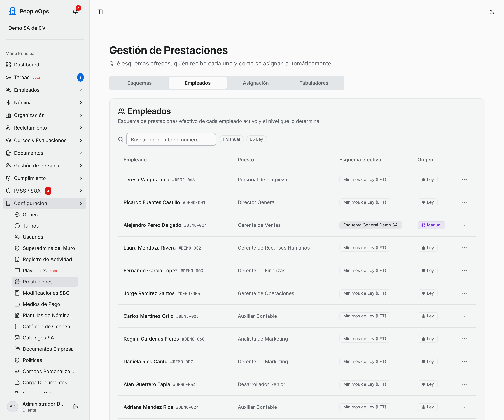Open the notifications bell
This screenshot has height=420, width=504.
tap(75, 11)
